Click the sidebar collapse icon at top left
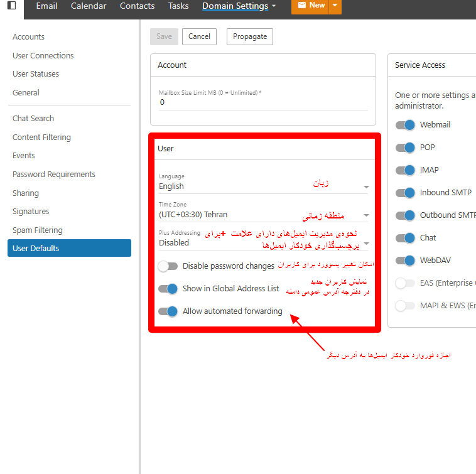 (11, 6)
